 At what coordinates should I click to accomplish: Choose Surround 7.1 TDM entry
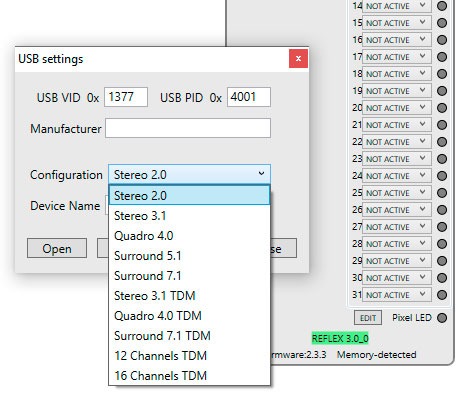click(x=189, y=336)
